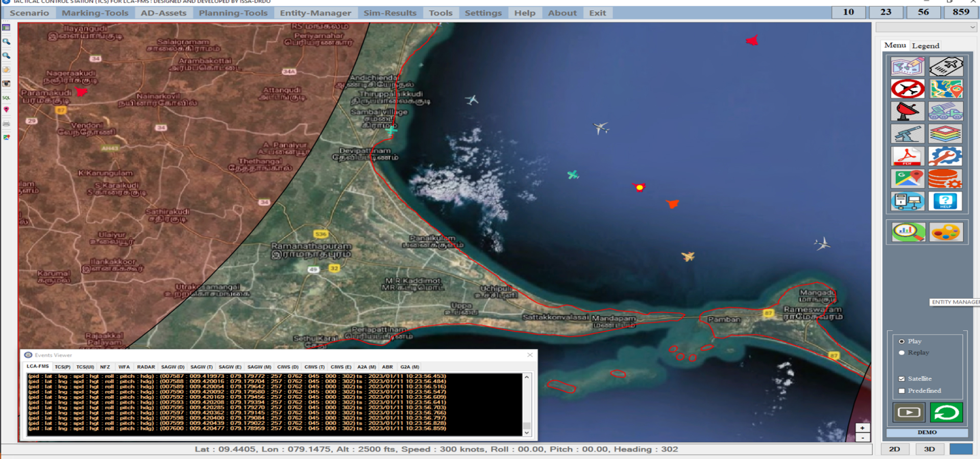Screen dimensions: 980x459
Task: Click the zoom-out magnifier in left toolbar
Action: [6, 55]
